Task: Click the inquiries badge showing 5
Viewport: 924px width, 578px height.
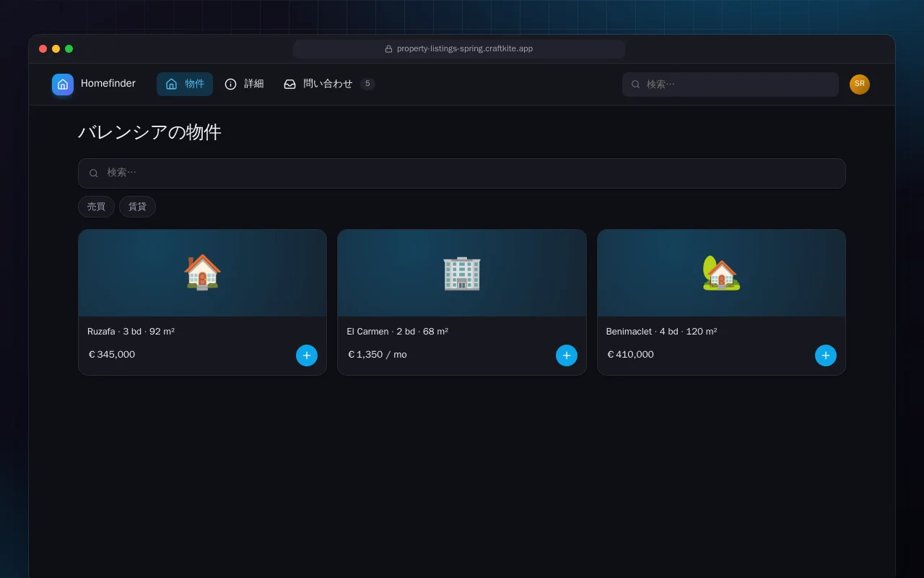Action: point(367,84)
